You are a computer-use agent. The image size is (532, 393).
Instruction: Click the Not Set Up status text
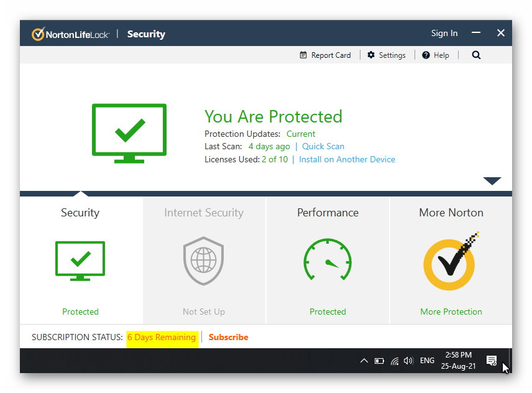point(204,312)
